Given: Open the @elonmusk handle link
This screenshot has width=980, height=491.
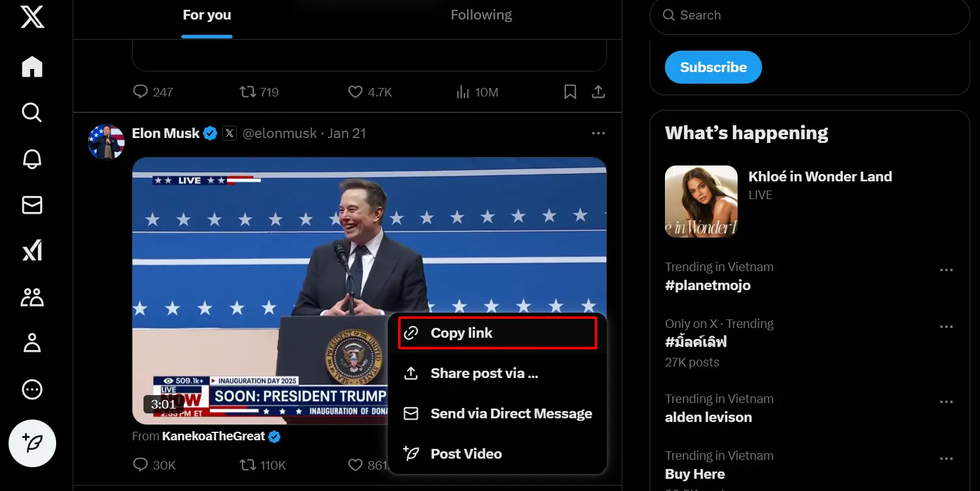Looking at the screenshot, I should tap(280, 133).
